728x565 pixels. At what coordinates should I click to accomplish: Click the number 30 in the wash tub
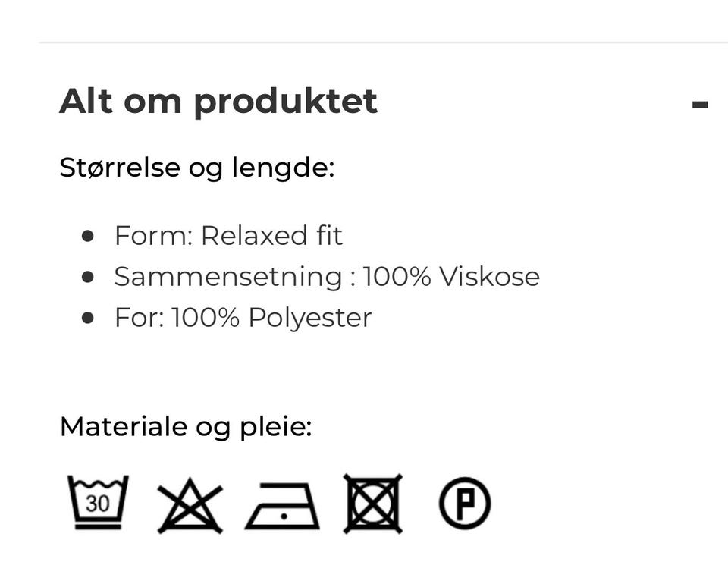pos(98,504)
